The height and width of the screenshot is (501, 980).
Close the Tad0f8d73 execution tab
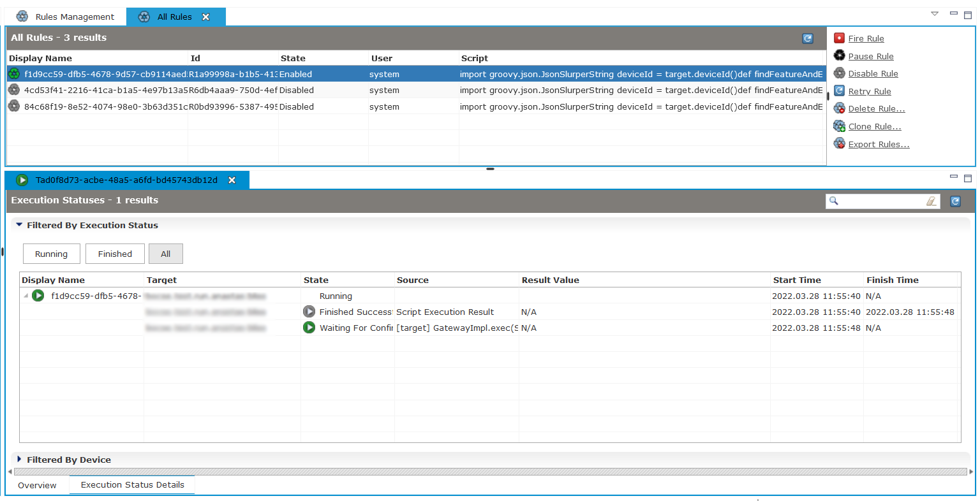tap(232, 180)
